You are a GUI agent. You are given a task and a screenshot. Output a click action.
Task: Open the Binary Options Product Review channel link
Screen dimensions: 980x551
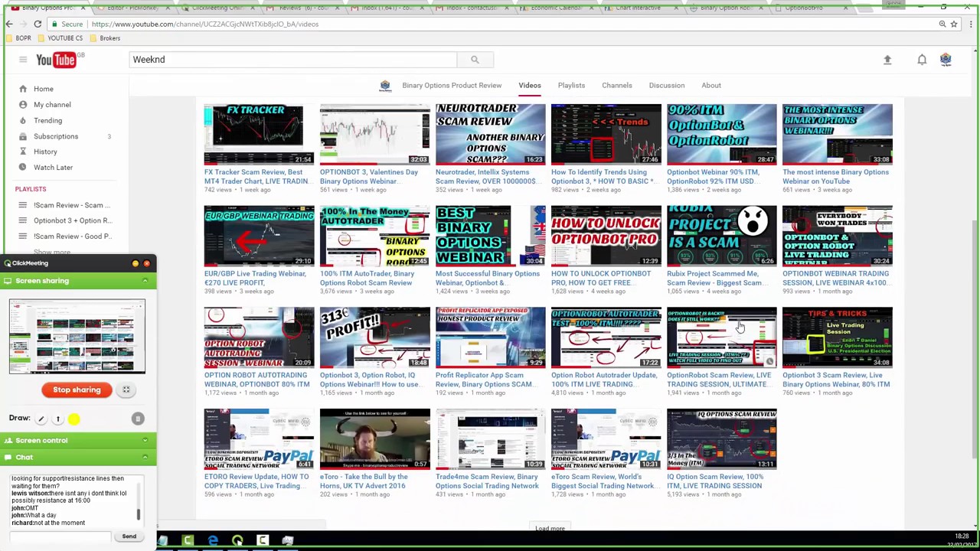pyautogui.click(x=452, y=86)
